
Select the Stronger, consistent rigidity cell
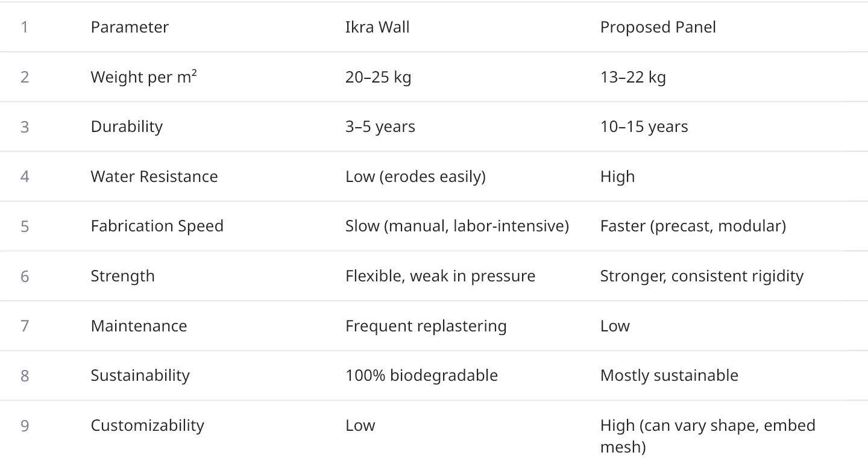pos(702,276)
